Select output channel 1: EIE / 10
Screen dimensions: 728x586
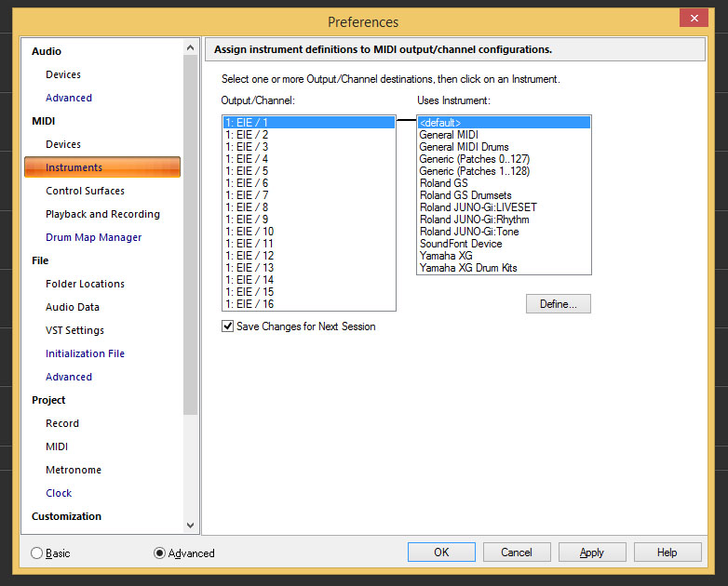coord(249,232)
